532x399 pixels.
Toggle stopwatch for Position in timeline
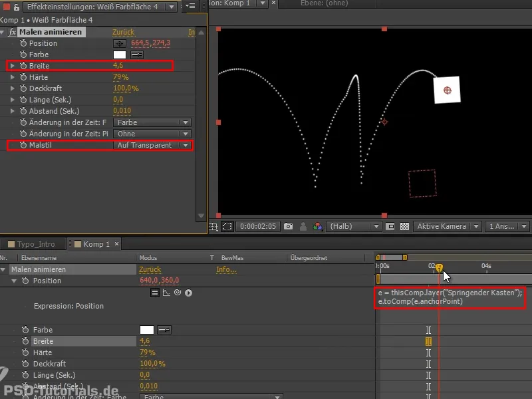pyautogui.click(x=25, y=281)
